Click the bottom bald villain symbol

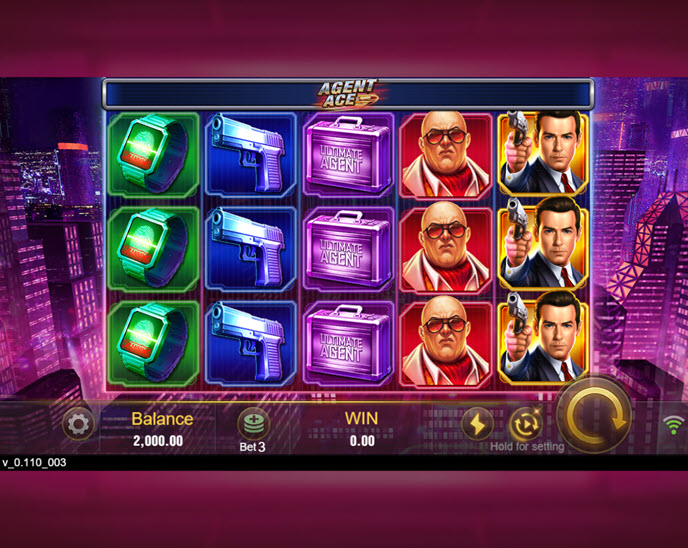click(x=445, y=344)
